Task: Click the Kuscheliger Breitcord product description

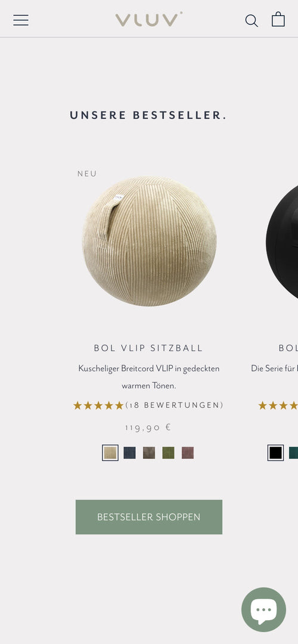Action: [x=149, y=377]
